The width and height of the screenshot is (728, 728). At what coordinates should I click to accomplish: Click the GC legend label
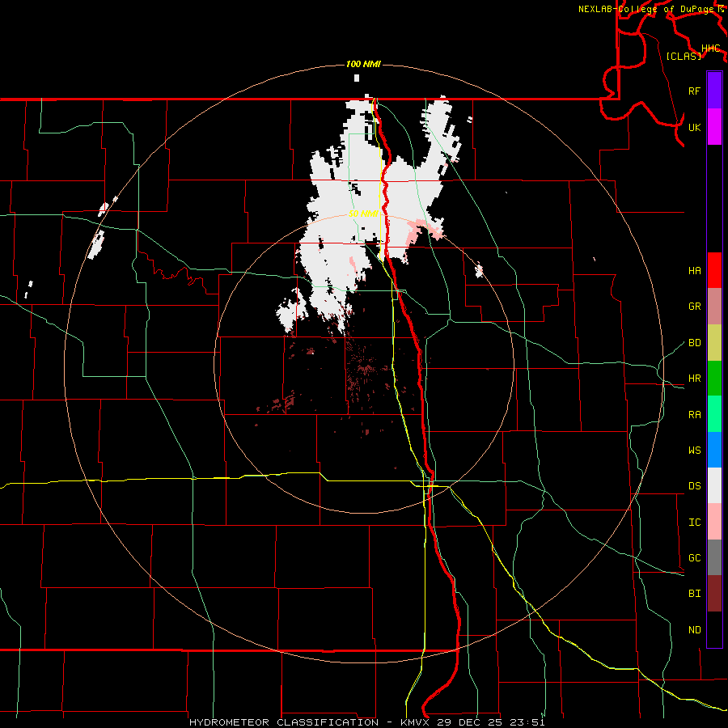[695, 557]
